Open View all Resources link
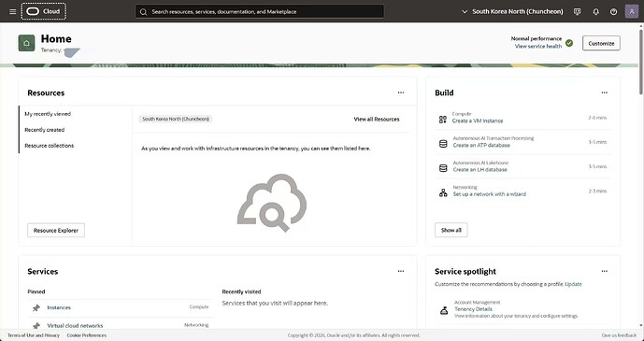The width and height of the screenshot is (644, 341). coord(377,119)
